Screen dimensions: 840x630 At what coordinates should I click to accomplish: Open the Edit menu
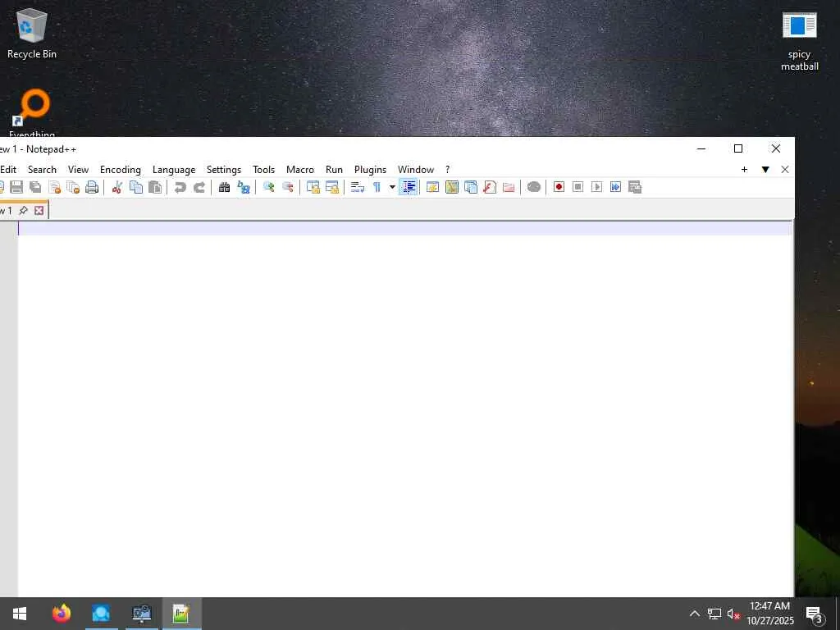tap(8, 169)
